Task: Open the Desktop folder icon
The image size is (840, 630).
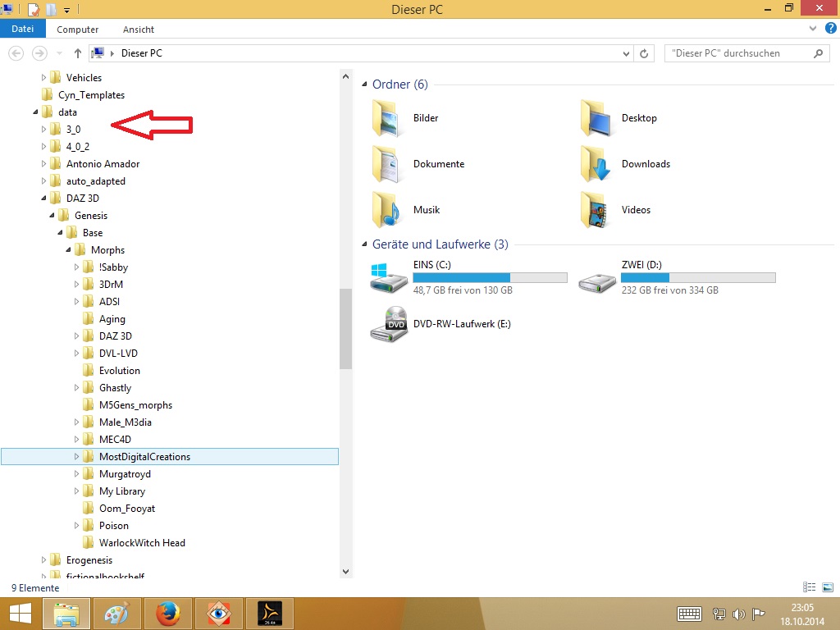Action: (596, 118)
